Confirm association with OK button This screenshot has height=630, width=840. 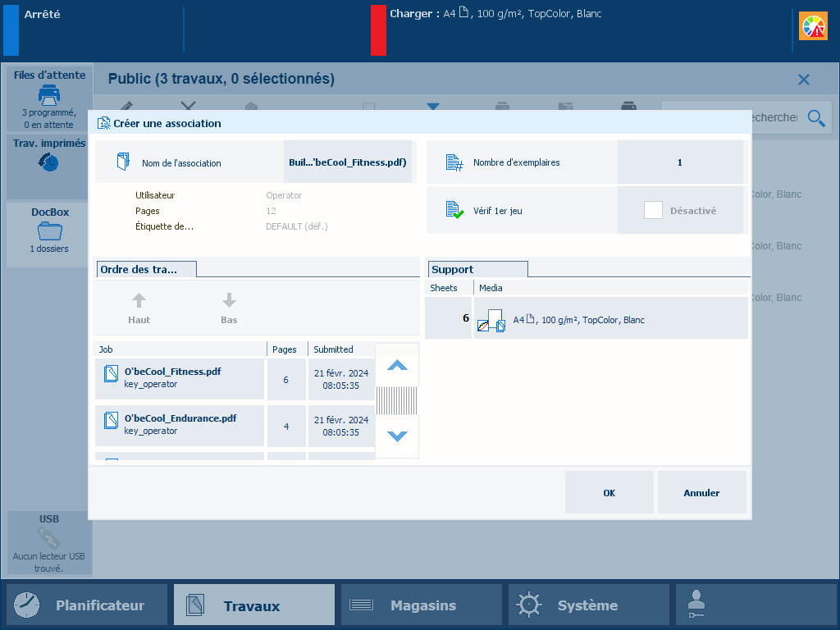609,493
